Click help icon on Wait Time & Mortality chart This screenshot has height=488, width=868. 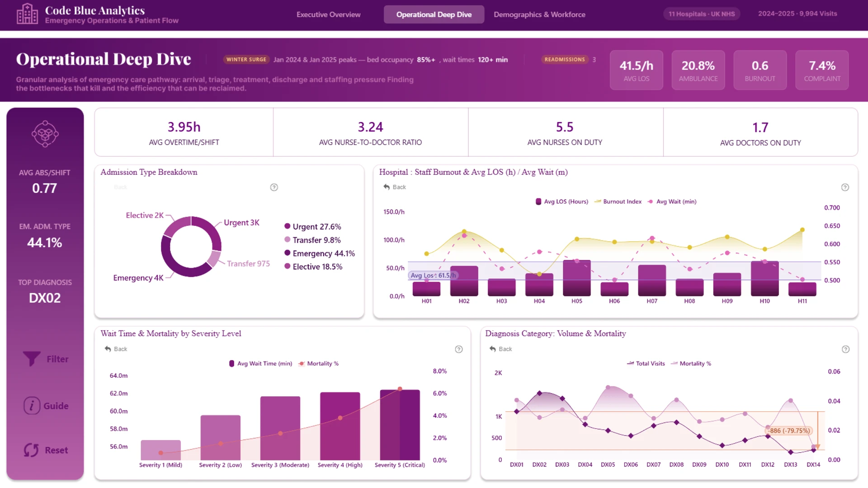pos(459,349)
